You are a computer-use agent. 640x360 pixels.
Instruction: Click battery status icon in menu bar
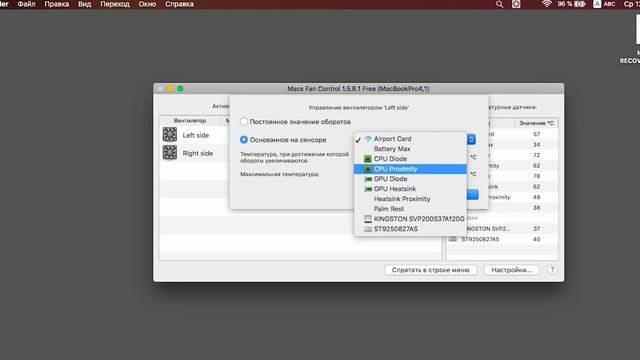tap(580, 4)
